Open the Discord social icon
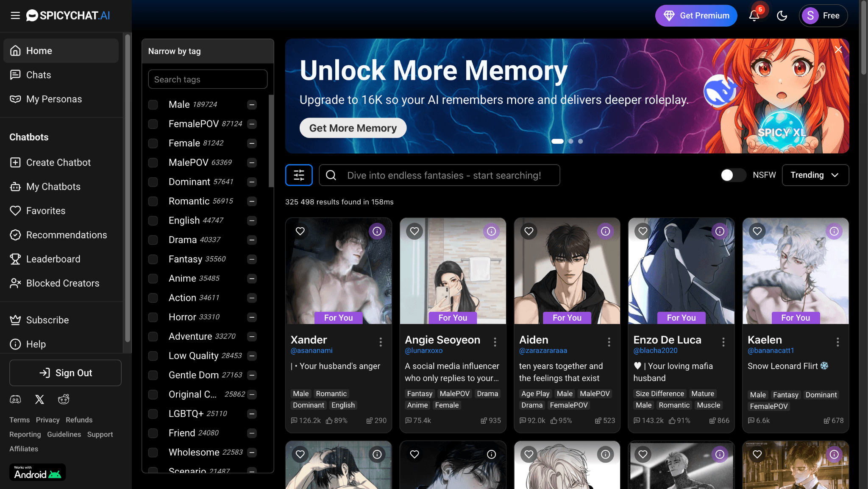868x489 pixels. (x=15, y=399)
